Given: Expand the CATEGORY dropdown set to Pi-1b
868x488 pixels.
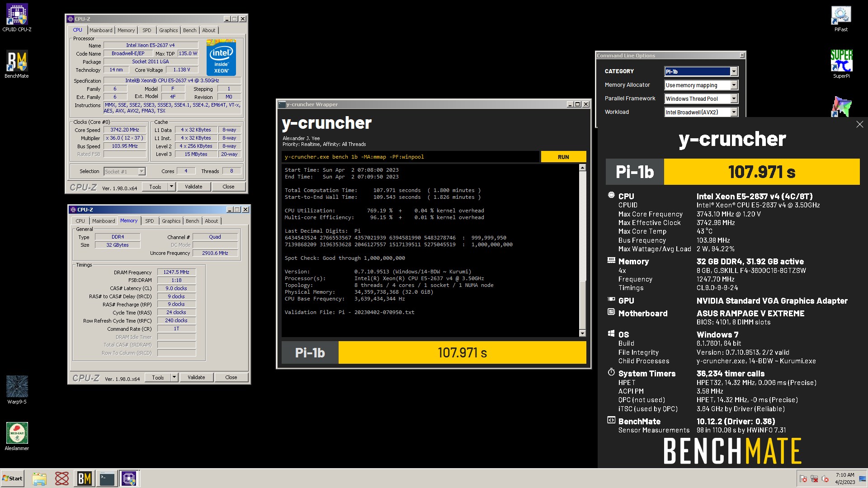Looking at the screenshot, I should point(734,71).
